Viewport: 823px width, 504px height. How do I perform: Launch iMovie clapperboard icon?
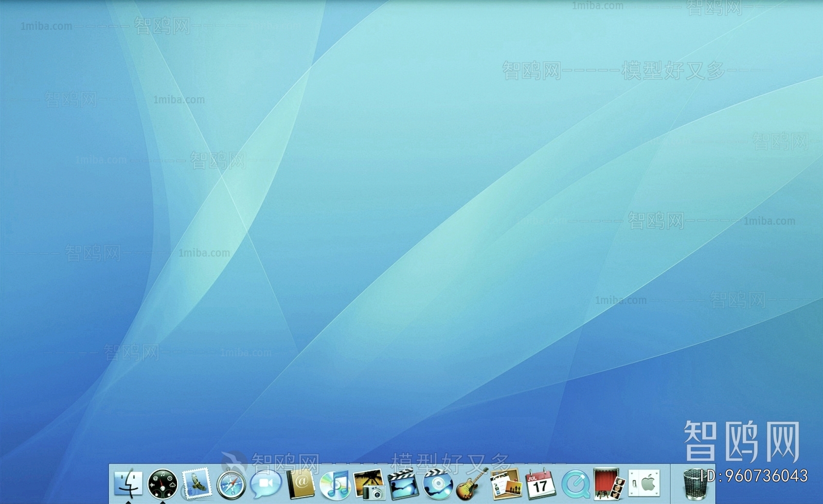(404, 484)
